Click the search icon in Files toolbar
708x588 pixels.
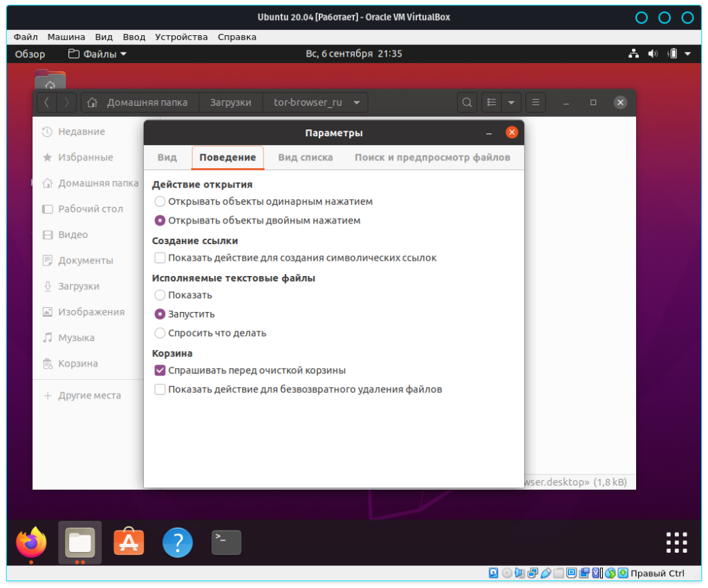tap(467, 102)
